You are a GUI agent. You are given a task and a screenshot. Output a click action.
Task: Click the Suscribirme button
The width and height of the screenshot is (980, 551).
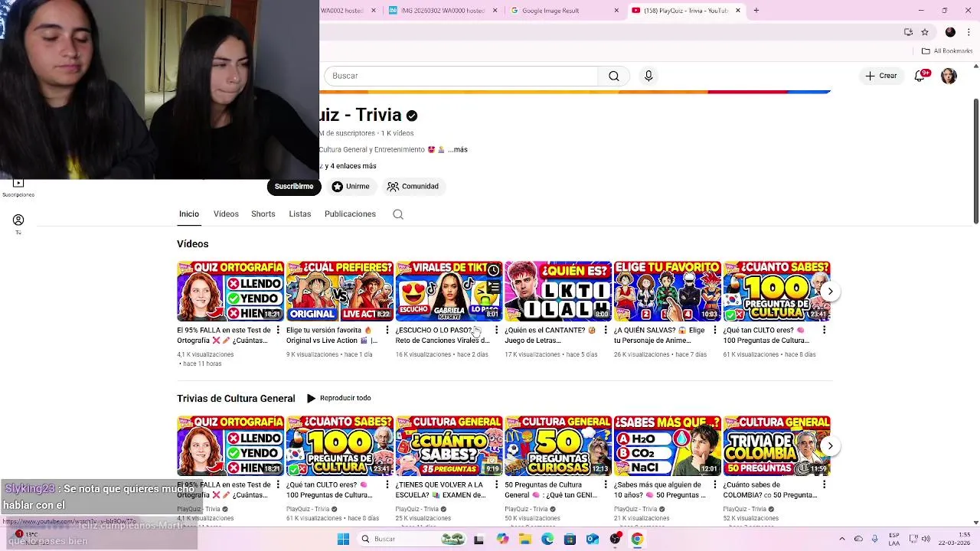pyautogui.click(x=293, y=186)
